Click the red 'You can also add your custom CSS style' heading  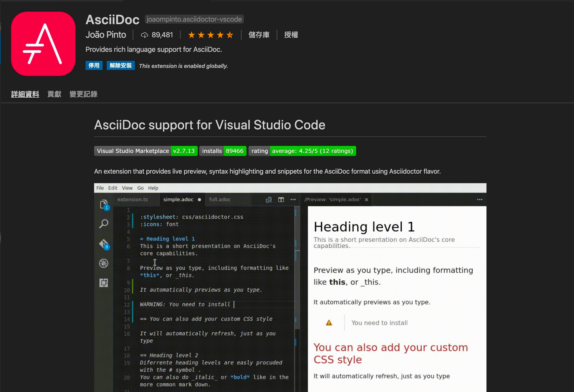391,354
